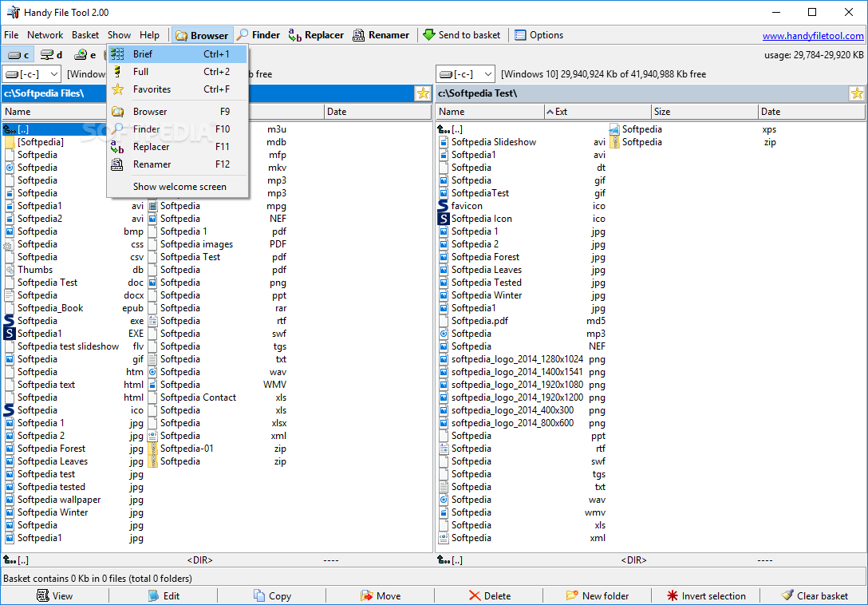Click the View button at bottom

(x=54, y=595)
